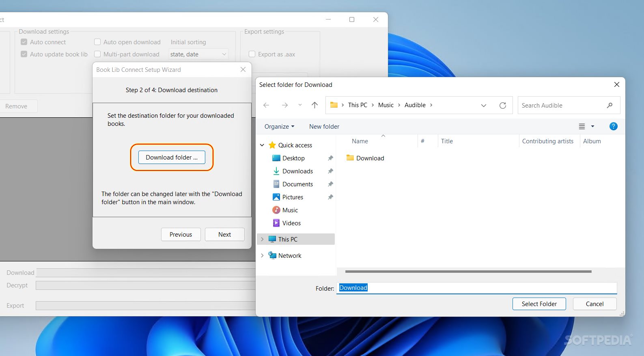Go forward in the folder dialog
This screenshot has height=356, width=644.
click(285, 105)
